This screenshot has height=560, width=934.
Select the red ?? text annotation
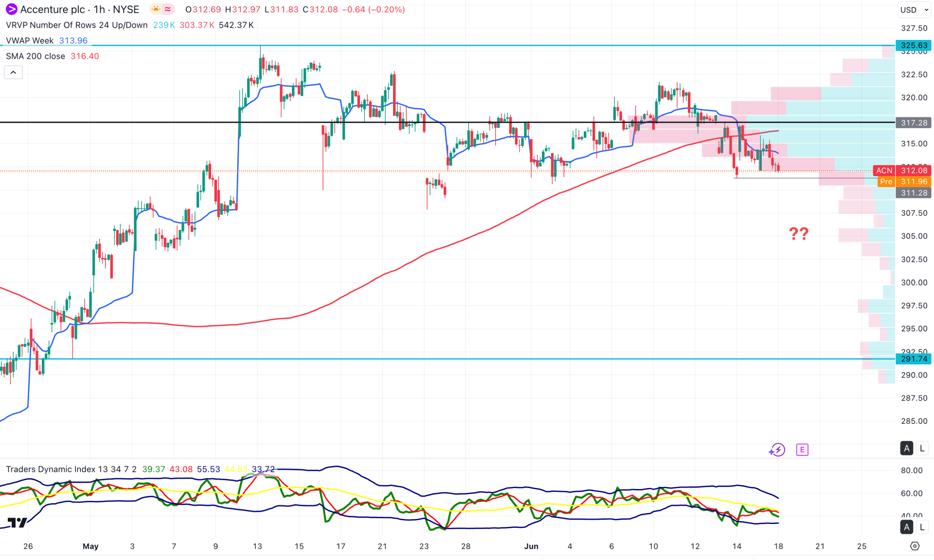(799, 234)
